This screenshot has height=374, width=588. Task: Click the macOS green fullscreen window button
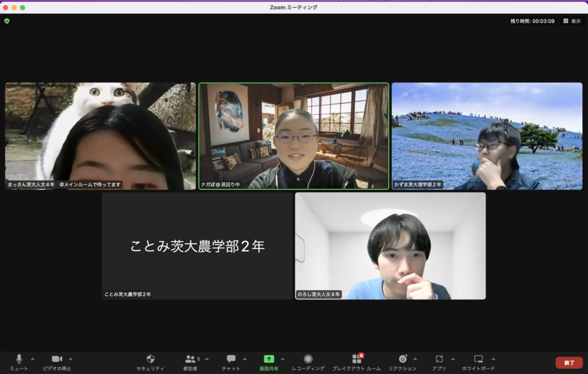pos(23,7)
